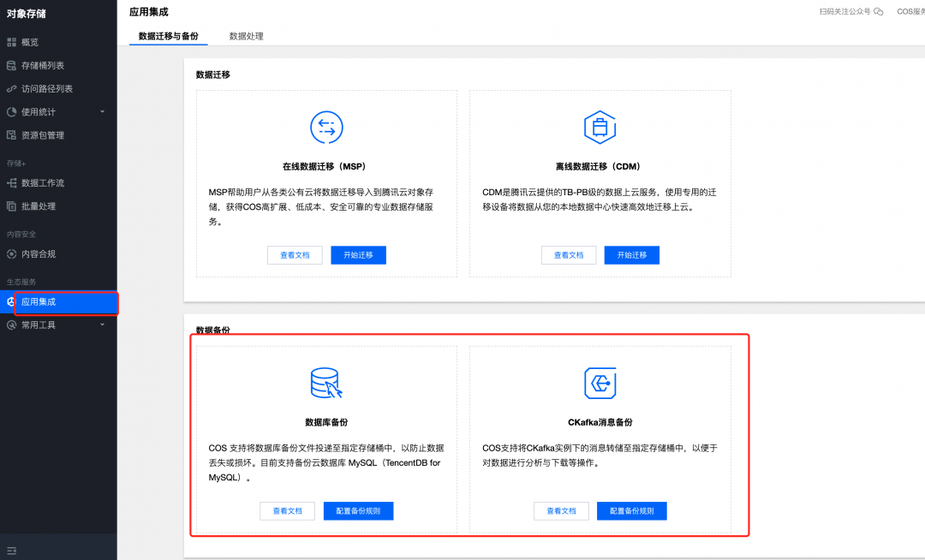Click the 离线数据迁移（CDM）card title
The image size is (925, 560).
click(x=598, y=167)
